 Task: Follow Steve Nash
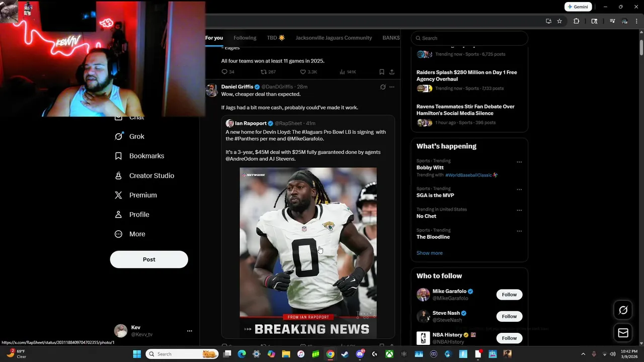509,316
